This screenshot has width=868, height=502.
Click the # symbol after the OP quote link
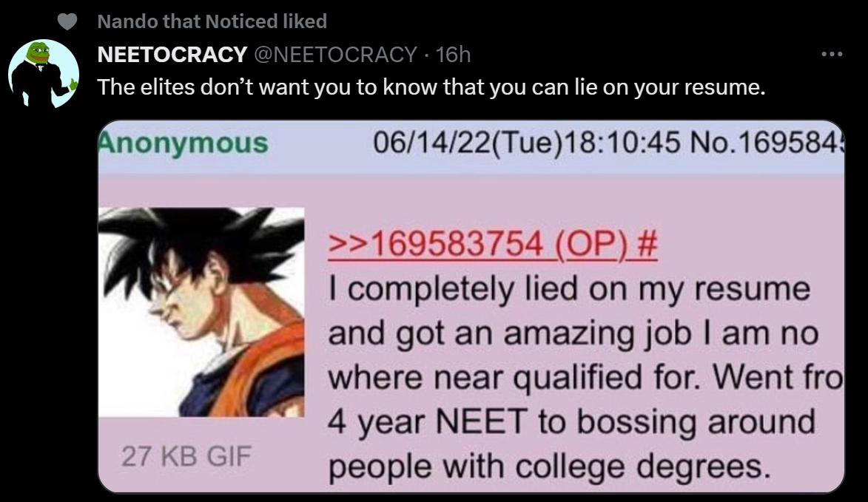tap(647, 244)
